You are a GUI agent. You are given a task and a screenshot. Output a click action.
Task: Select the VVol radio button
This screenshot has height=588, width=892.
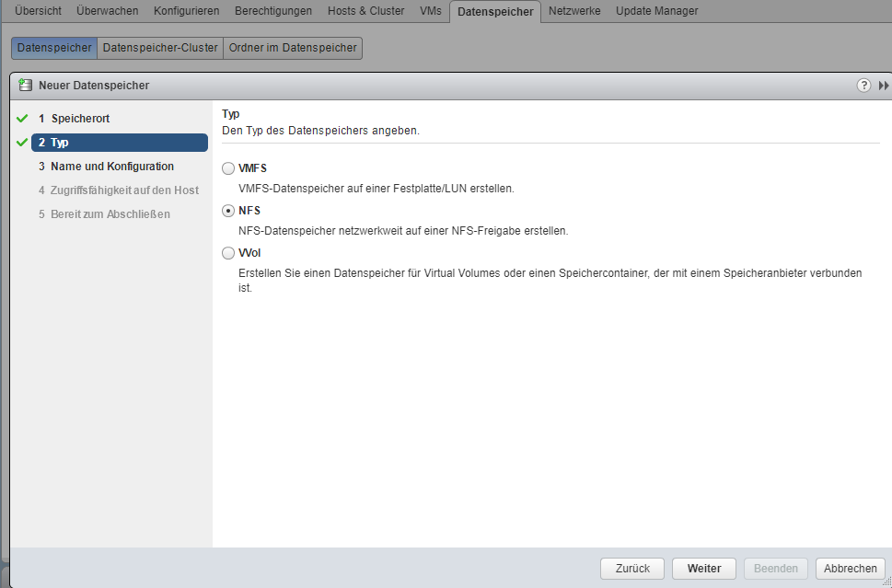coord(228,253)
